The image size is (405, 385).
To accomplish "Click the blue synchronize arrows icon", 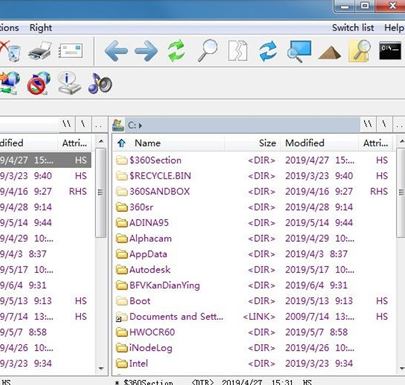I will pos(268,51).
